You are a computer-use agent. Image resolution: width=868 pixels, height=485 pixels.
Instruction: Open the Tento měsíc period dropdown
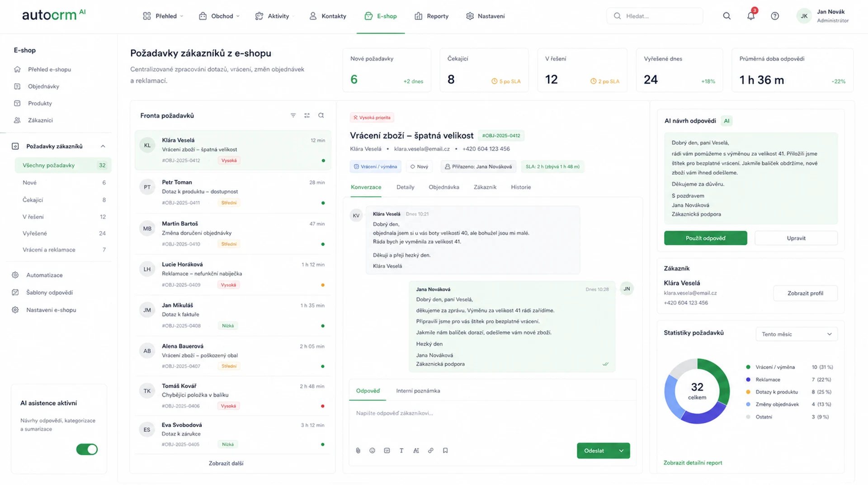pos(796,334)
